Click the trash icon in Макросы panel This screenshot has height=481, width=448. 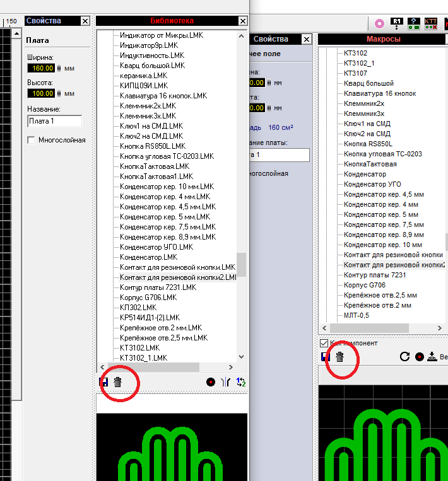tap(339, 357)
